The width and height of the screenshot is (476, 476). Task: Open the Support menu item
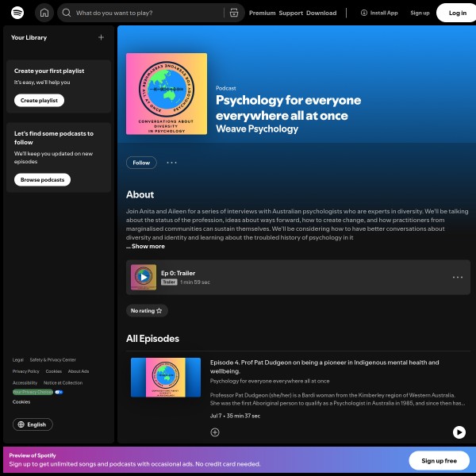(x=290, y=13)
